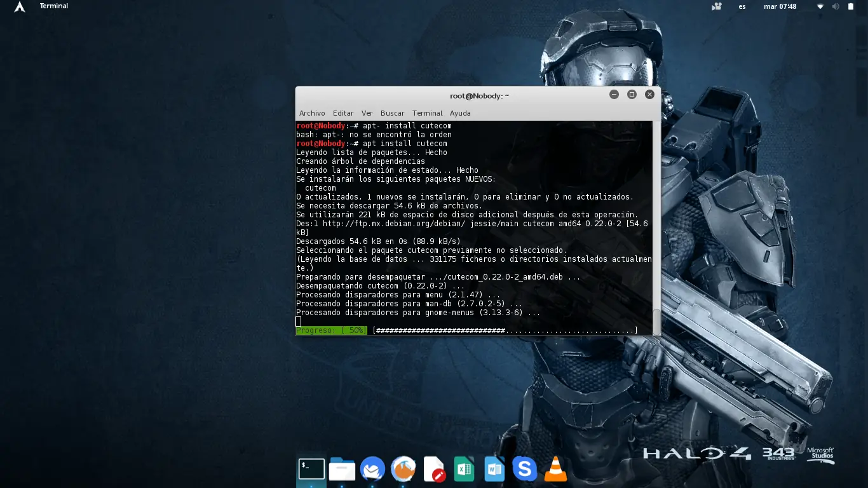This screenshot has width=868, height=488.
Task: Open the Editar menu
Action: 343,113
